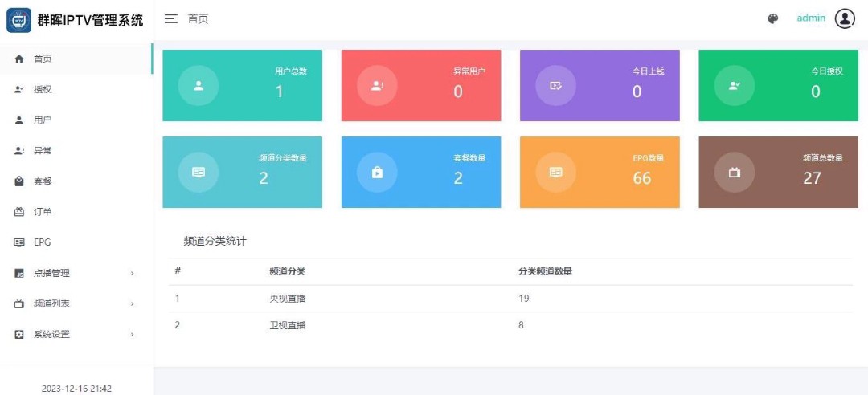Click the EPG数量 value 66
This screenshot has height=395, width=868.
click(642, 178)
